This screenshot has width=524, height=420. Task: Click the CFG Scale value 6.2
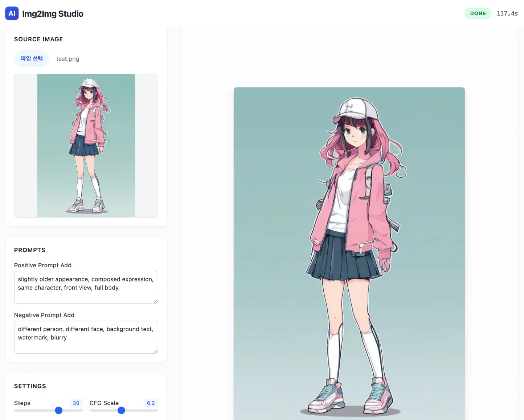151,403
